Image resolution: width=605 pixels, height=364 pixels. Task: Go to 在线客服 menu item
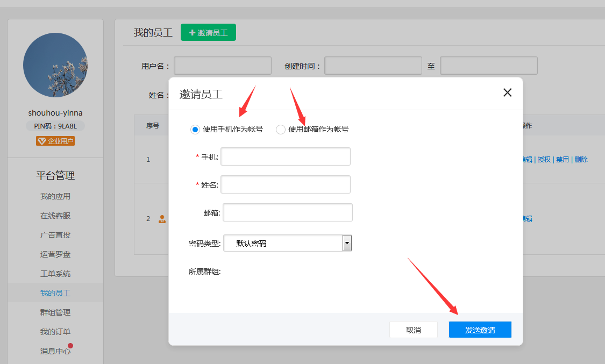55,216
